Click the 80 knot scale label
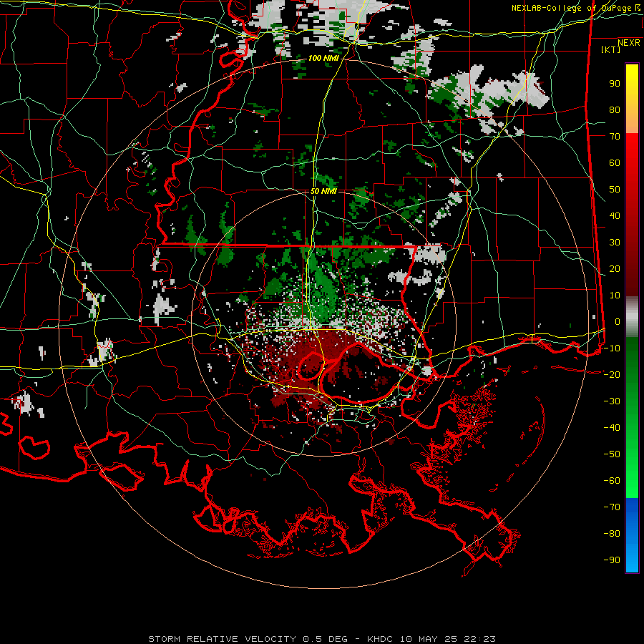 (x=615, y=110)
